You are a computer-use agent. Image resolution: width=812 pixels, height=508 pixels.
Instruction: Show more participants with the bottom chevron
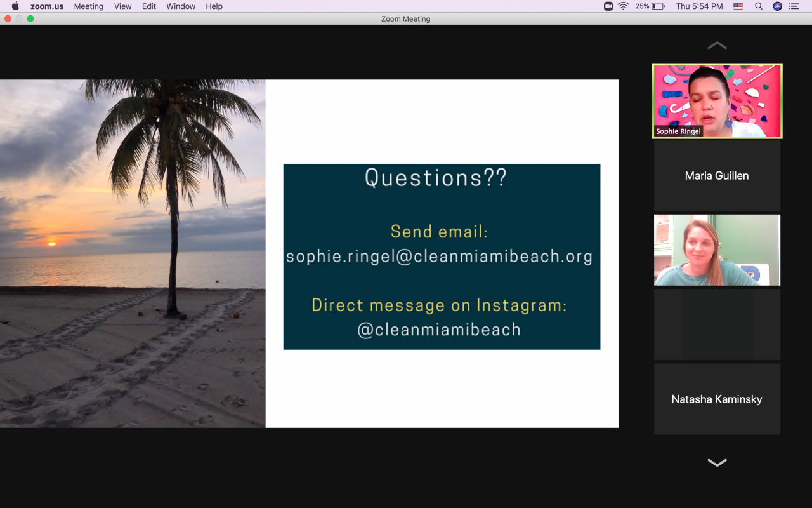(x=717, y=463)
